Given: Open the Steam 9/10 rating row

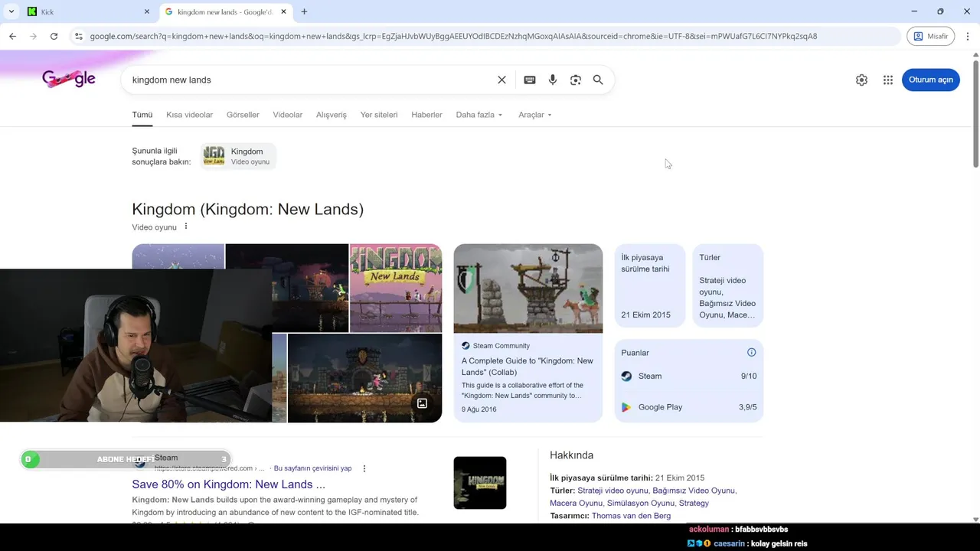Looking at the screenshot, I should (x=688, y=376).
